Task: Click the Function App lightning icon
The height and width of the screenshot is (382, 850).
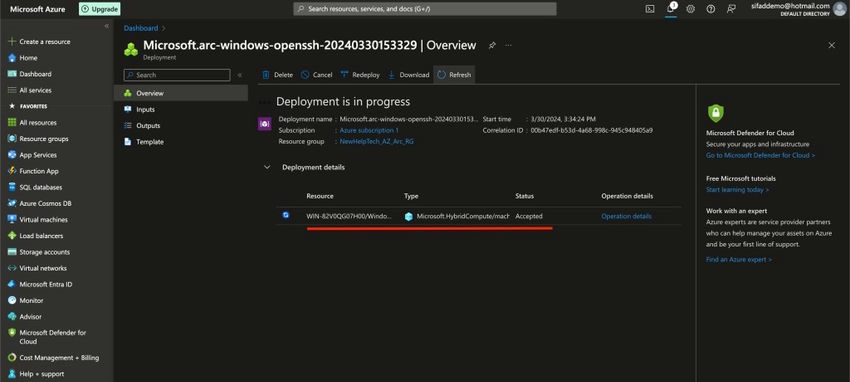Action: pyautogui.click(x=12, y=171)
